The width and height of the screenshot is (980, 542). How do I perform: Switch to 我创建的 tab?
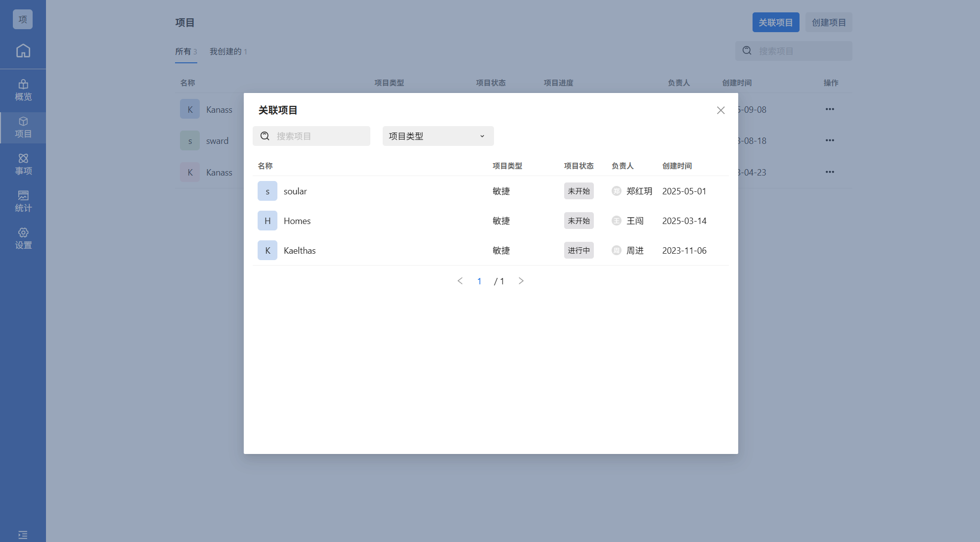[228, 51]
